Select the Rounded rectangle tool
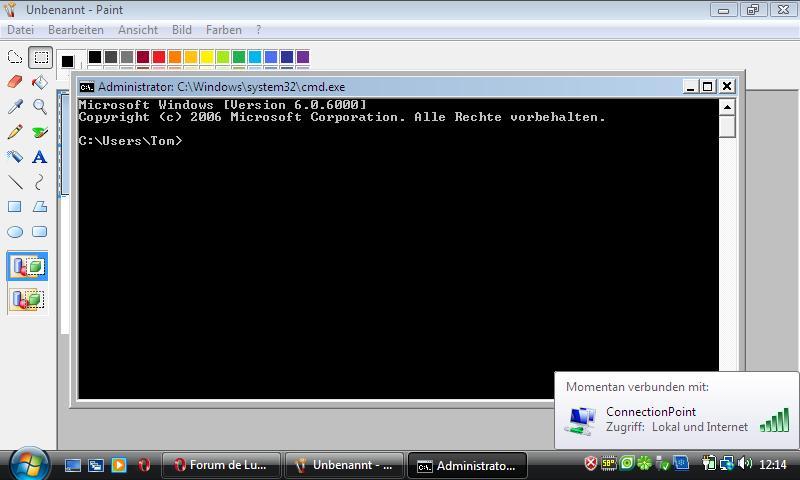800x480 pixels. click(x=40, y=232)
